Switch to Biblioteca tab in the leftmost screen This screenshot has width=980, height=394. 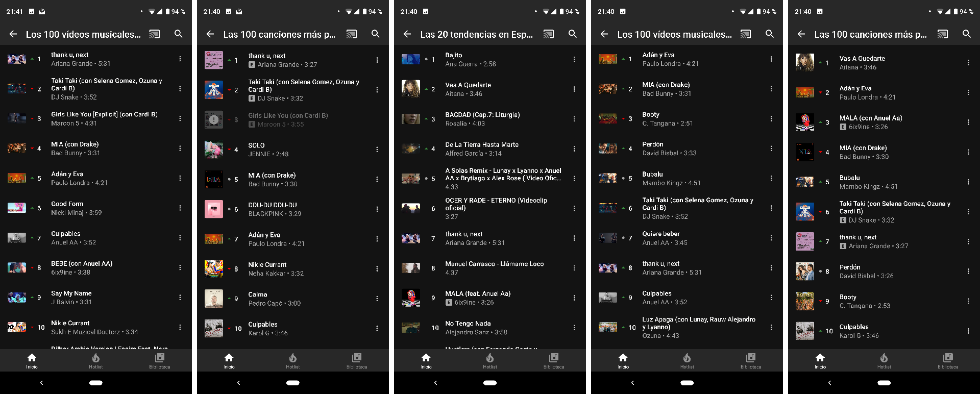click(160, 360)
